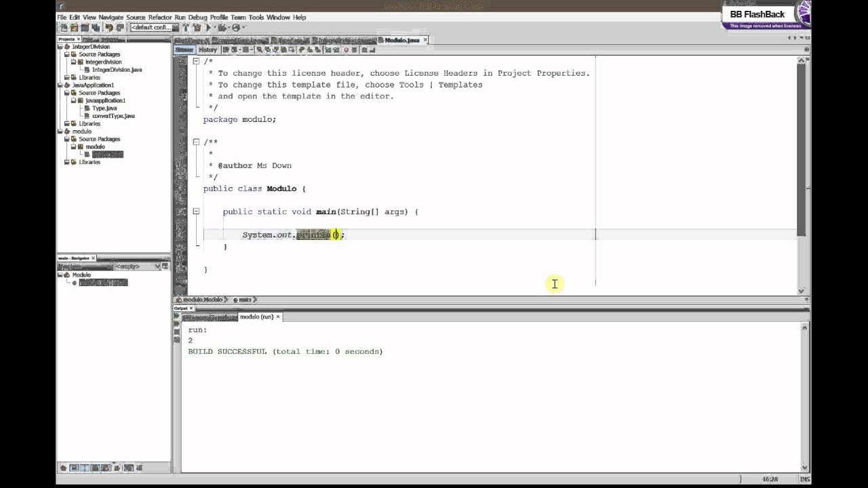Image resolution: width=868 pixels, height=488 pixels.
Task: Close the modulo (run) output tab
Action: 277,317
